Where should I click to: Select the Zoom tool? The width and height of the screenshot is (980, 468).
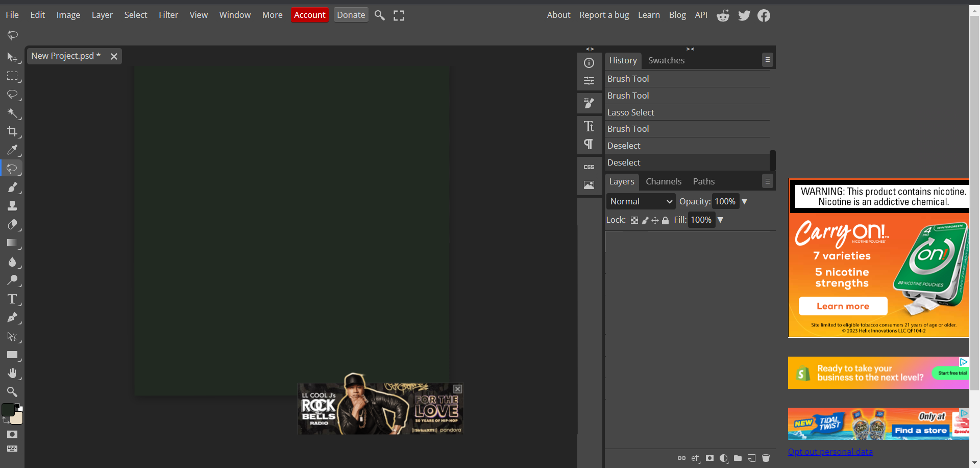13,392
